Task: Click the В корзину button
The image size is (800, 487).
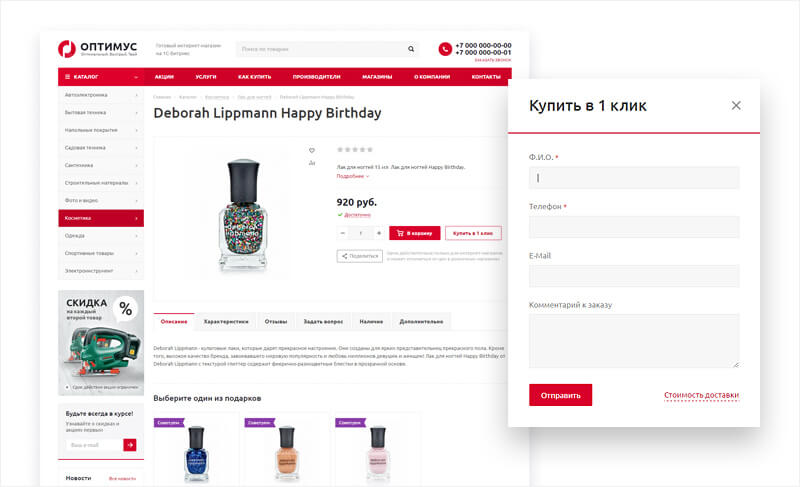Action: click(x=414, y=233)
